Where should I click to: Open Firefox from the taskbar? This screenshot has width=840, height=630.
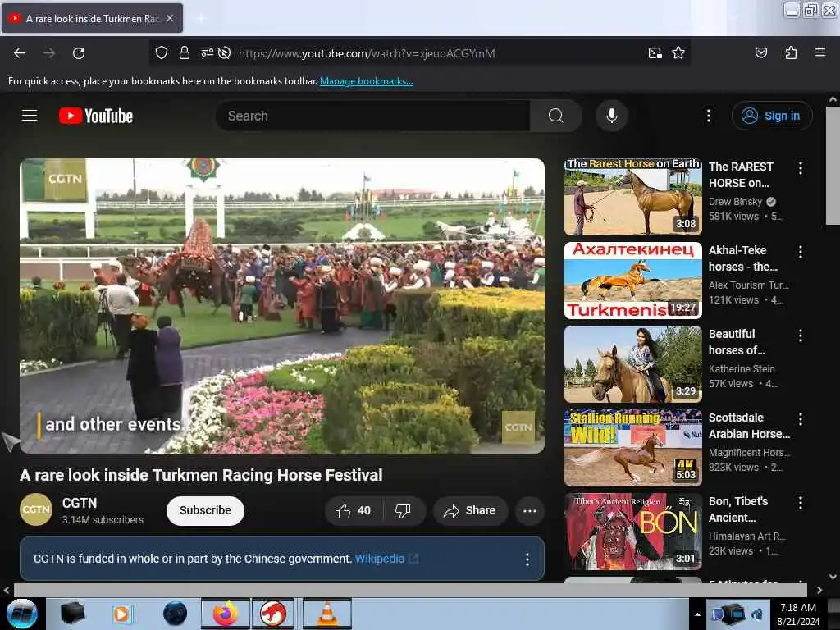click(226, 614)
